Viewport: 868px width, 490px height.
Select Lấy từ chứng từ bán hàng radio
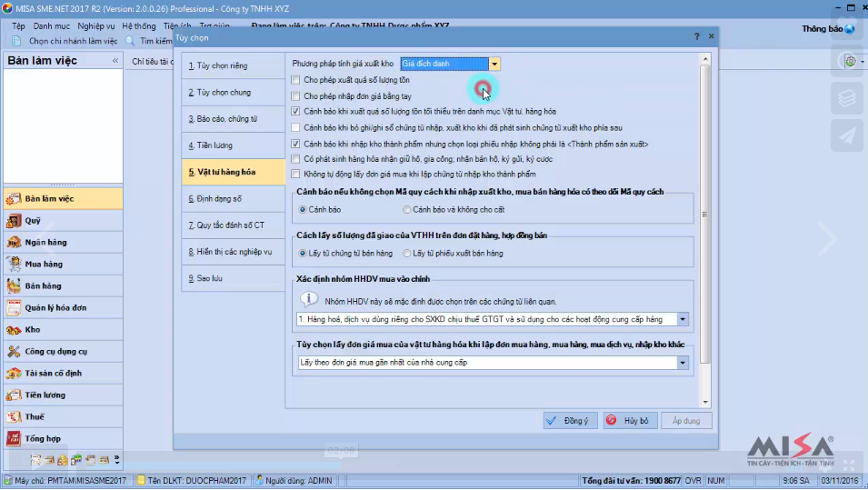pos(303,254)
